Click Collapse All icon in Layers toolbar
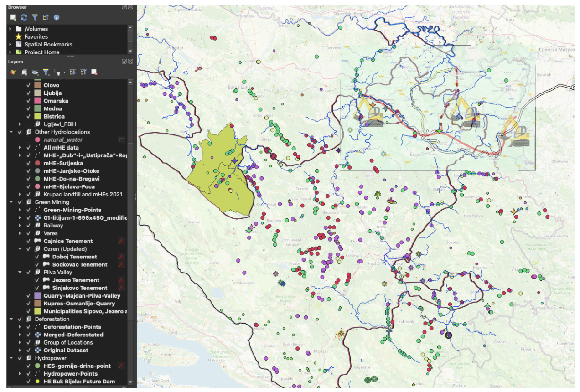 coord(84,72)
